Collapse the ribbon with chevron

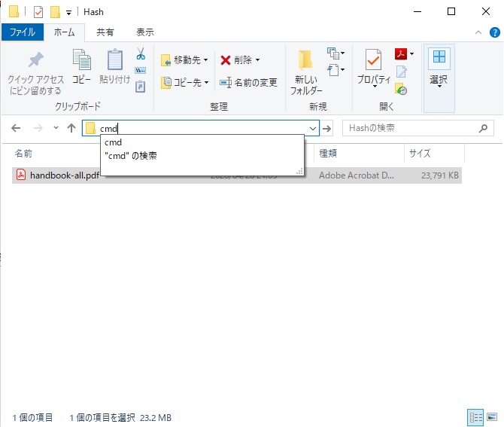(x=478, y=32)
